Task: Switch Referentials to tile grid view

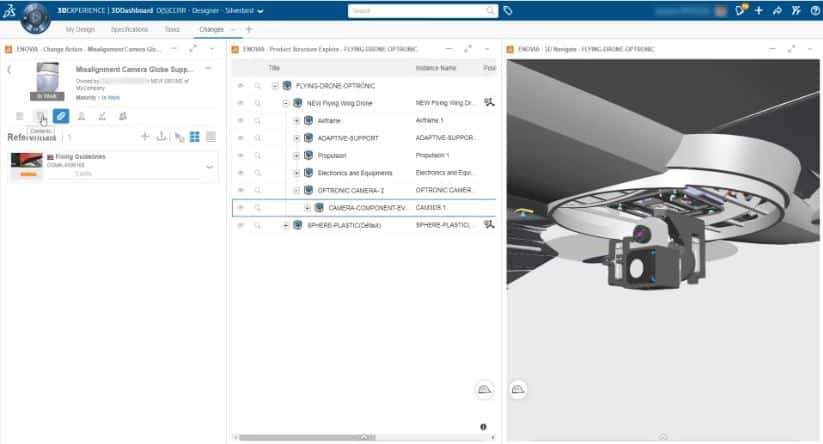Action: click(x=195, y=136)
